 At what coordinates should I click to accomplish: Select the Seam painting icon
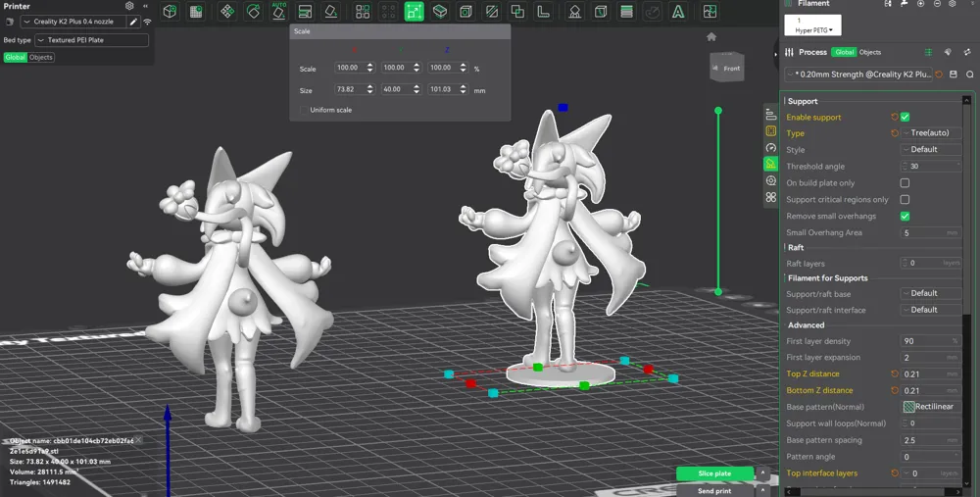(x=601, y=11)
